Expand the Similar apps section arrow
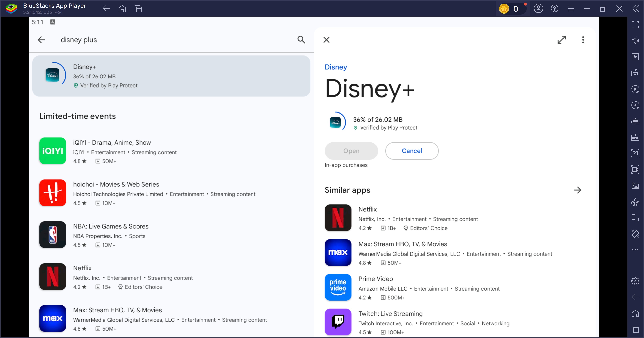This screenshot has height=338, width=644. 577,190
